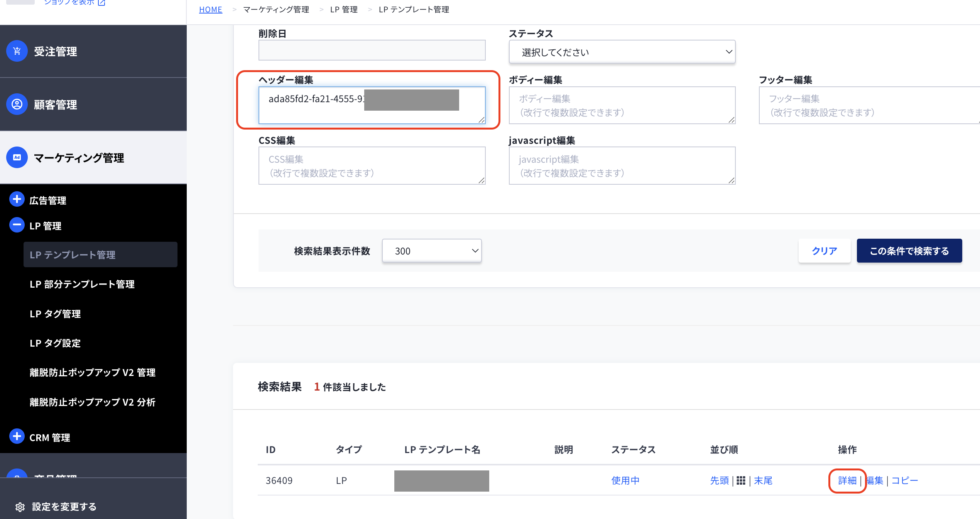Screen dimensions: 980x519
Task: Click the 先頭 sort link
Action: click(720, 480)
